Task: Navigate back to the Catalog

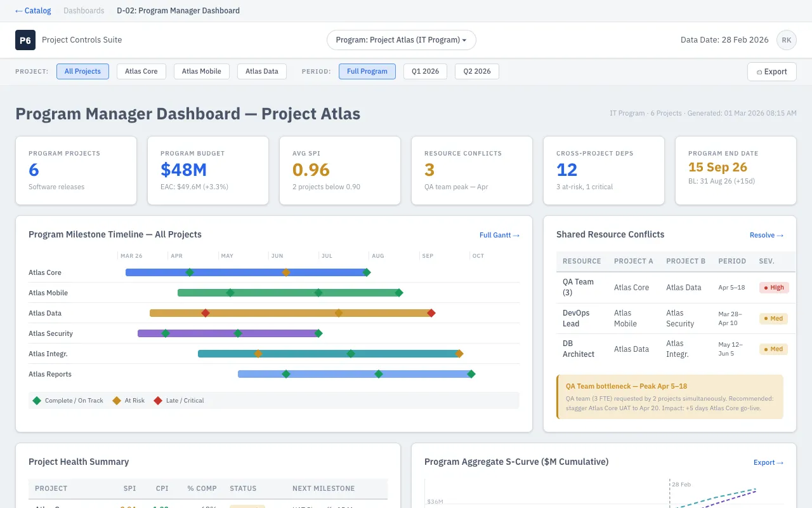Action: pyautogui.click(x=33, y=10)
